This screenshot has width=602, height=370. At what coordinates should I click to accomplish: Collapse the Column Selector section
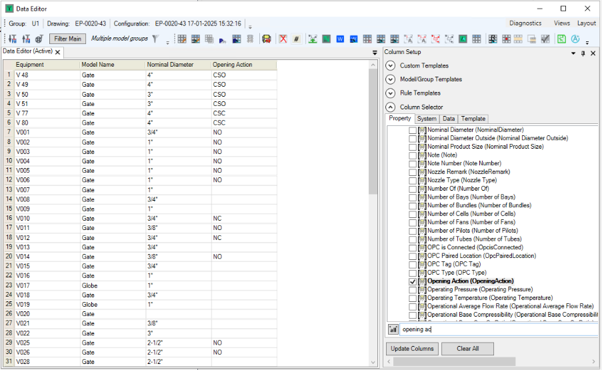click(390, 107)
